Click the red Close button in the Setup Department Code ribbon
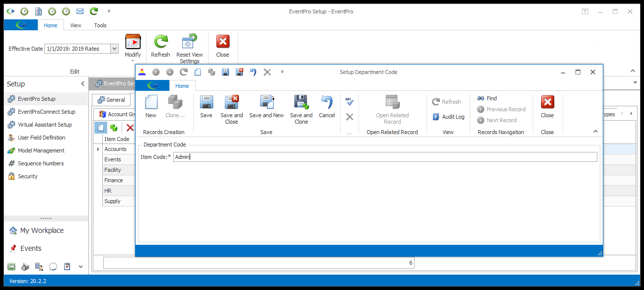 click(547, 107)
